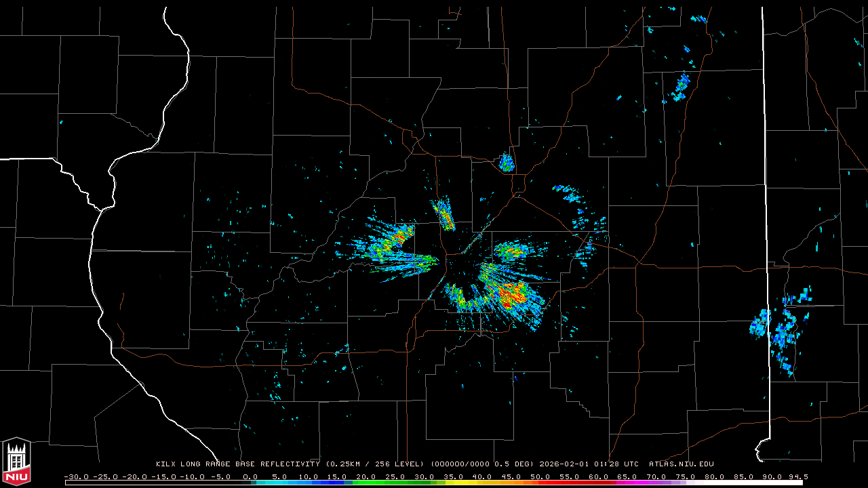Click the "(0.25KM / 256 LEVEL)" text

[x=375, y=464]
